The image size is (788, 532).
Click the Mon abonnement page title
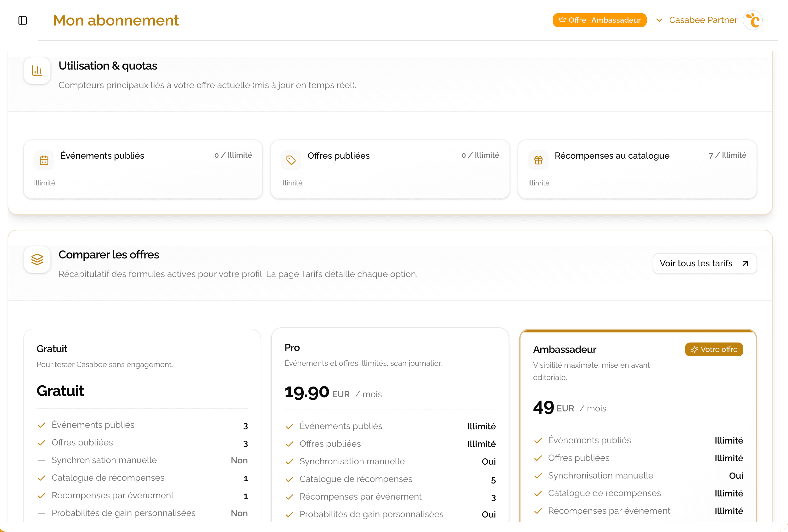coord(116,20)
